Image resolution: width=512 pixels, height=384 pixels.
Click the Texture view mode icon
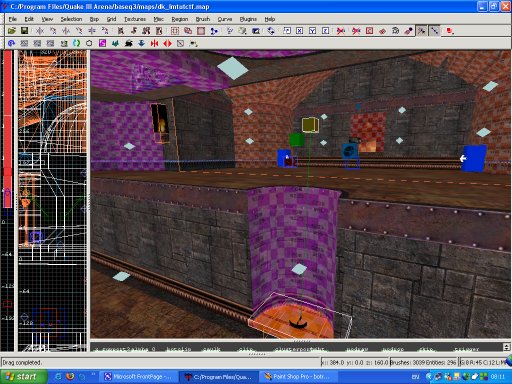242,31
